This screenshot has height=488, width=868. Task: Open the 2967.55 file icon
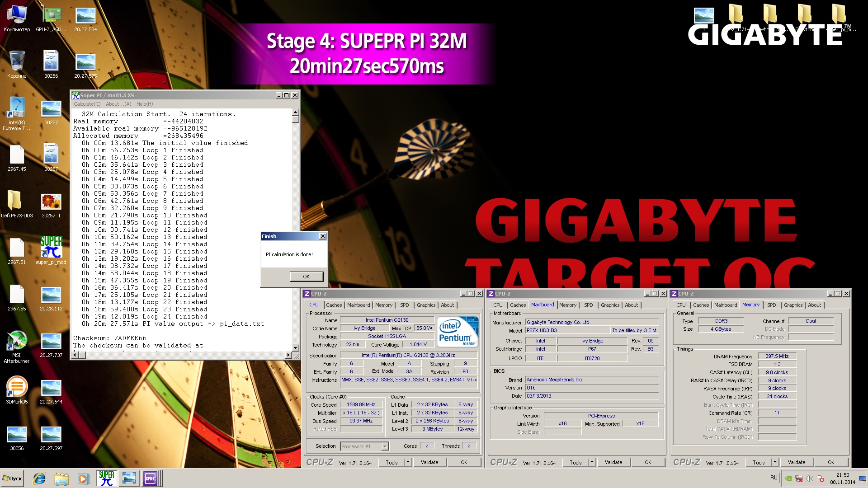(x=17, y=297)
